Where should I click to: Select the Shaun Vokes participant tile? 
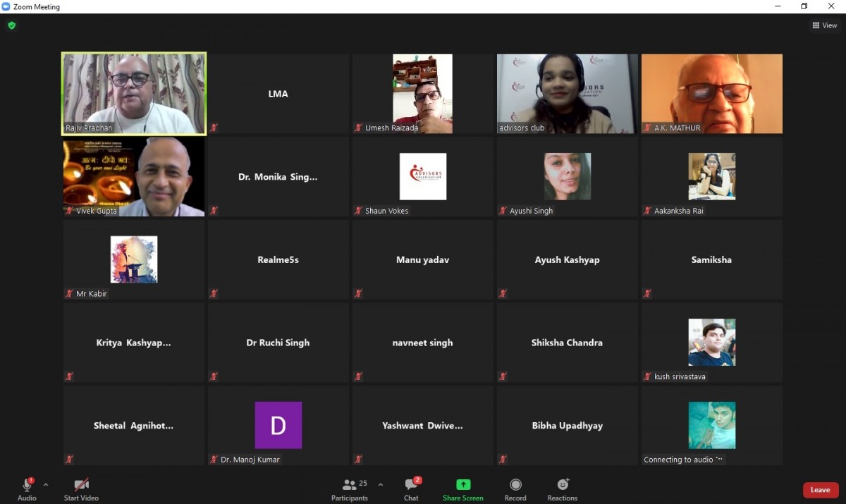pyautogui.click(x=422, y=176)
